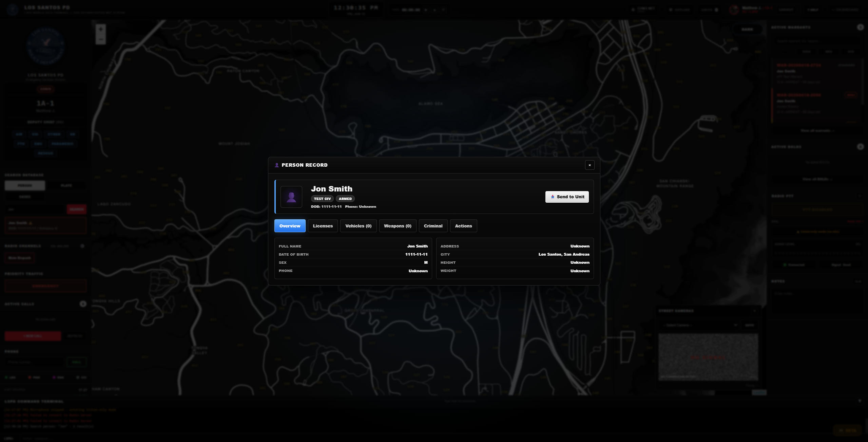Click the street camera static feed thumbnail

tap(708, 357)
